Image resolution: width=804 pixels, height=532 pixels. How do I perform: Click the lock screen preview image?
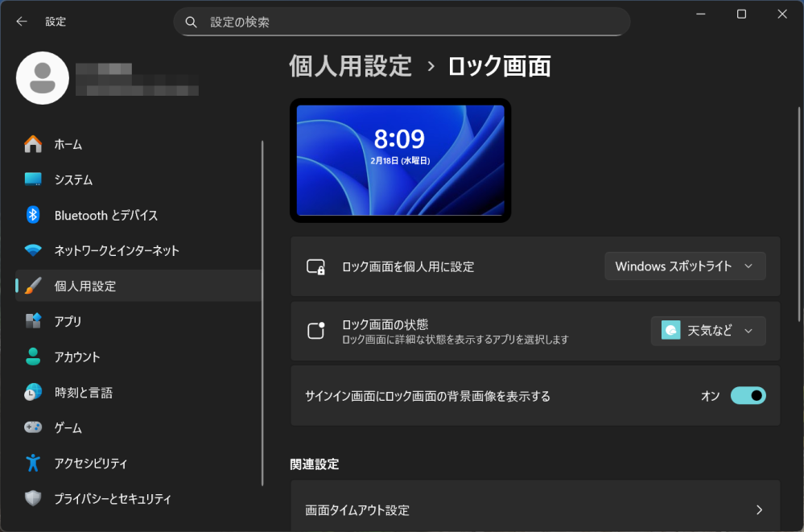tap(400, 160)
